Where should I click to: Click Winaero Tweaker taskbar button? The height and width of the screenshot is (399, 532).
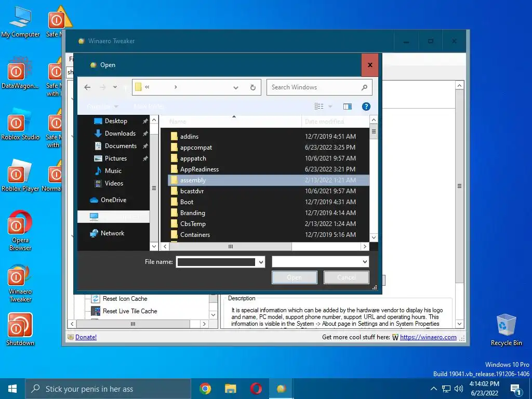pos(281,389)
